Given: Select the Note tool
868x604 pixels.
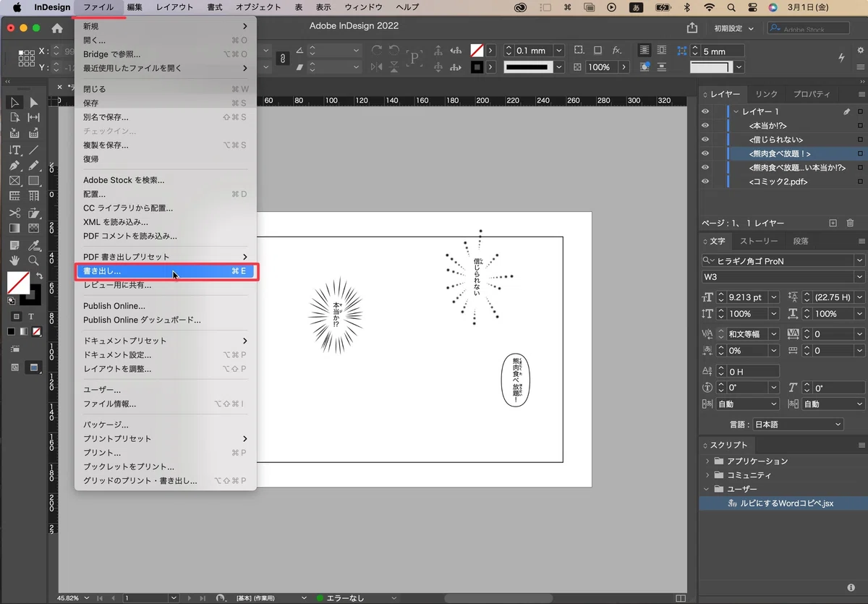Looking at the screenshot, I should click(14, 244).
